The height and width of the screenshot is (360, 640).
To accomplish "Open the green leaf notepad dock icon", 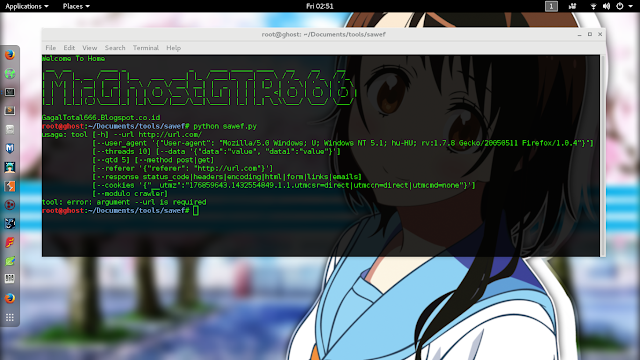I will point(10,261).
